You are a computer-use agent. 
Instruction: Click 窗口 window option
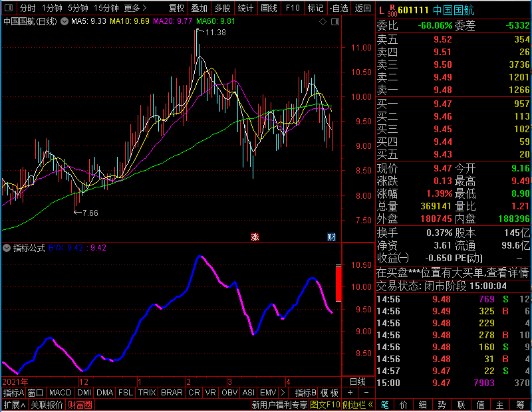[x=36, y=393]
